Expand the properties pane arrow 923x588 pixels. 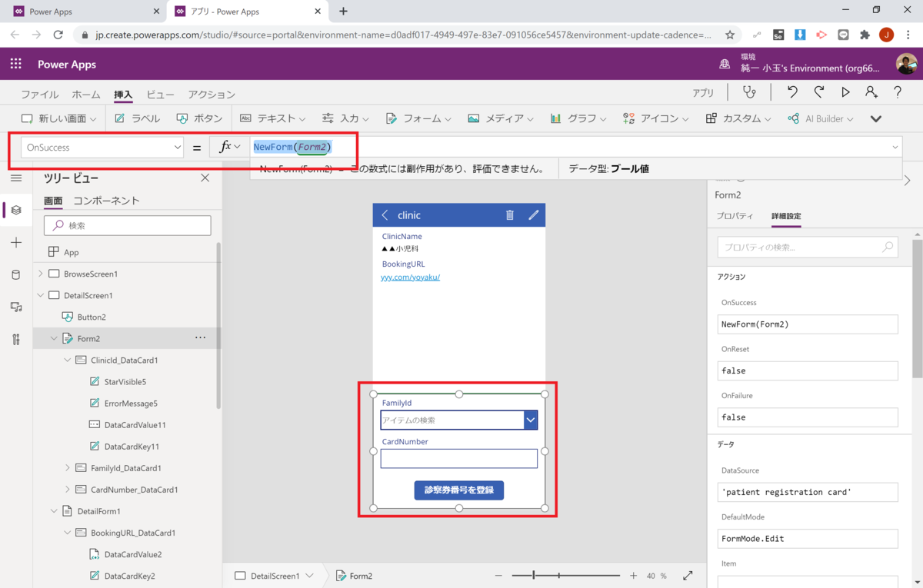908,181
